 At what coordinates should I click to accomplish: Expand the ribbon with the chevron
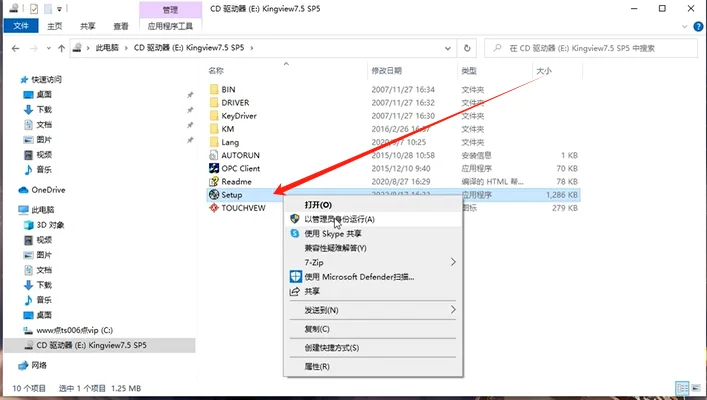pos(684,27)
